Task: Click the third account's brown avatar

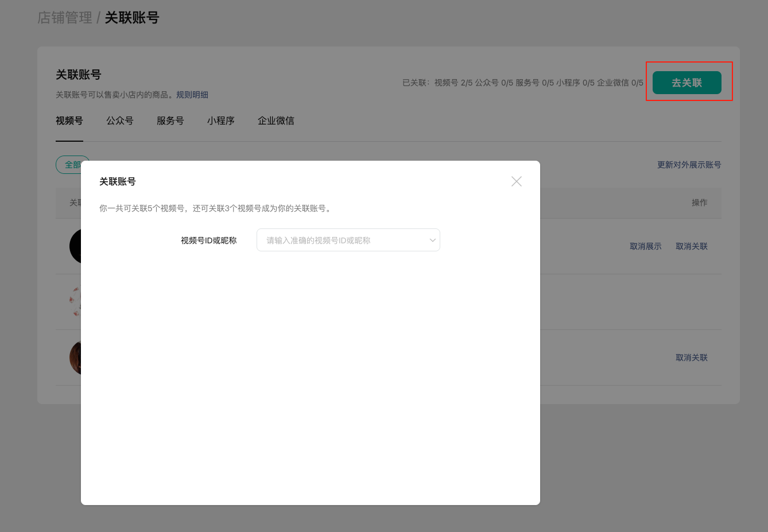Action: point(75,358)
